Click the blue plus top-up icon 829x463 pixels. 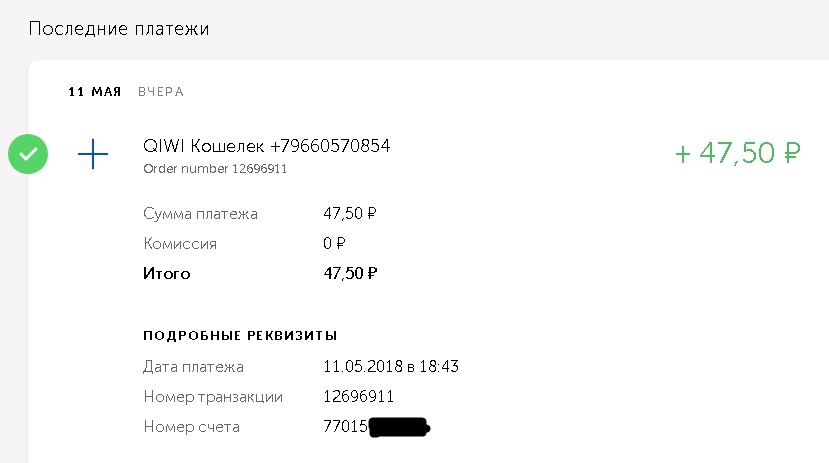click(93, 154)
